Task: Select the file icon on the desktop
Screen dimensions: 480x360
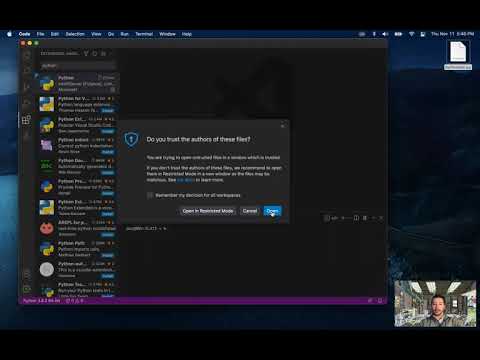Action: (458, 55)
